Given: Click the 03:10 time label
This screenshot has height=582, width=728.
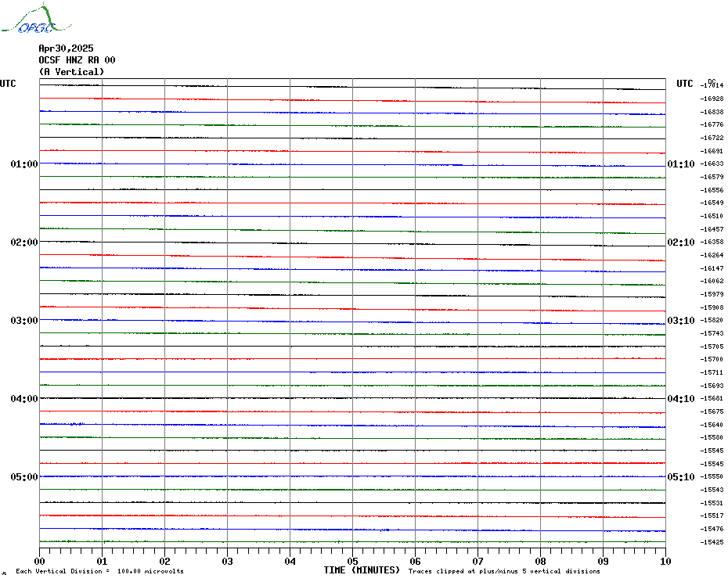Looking at the screenshot, I should tap(681, 321).
